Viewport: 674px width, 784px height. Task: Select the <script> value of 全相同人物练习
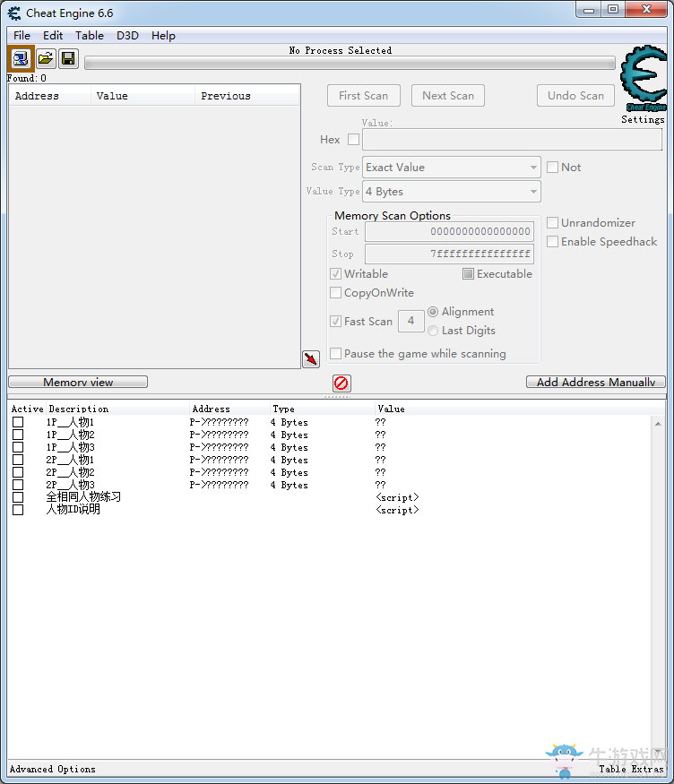click(x=397, y=497)
